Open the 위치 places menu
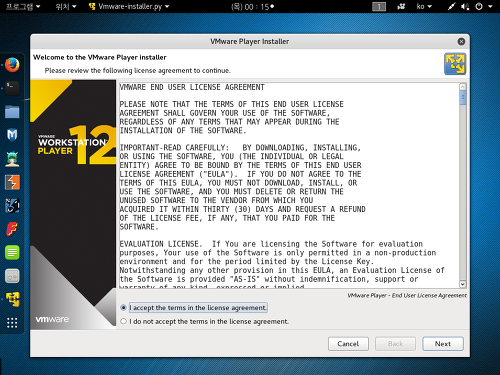Screen dimensions: 500x375 pos(66,6)
